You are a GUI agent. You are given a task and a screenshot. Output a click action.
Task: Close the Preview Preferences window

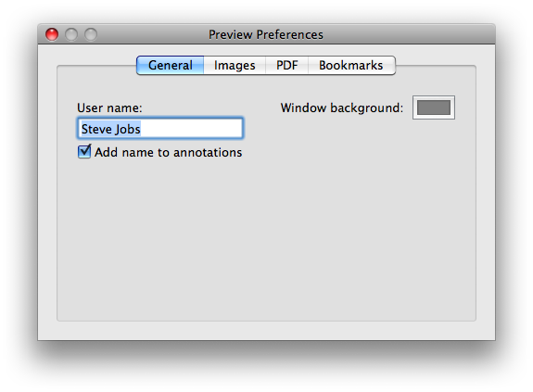click(x=52, y=34)
